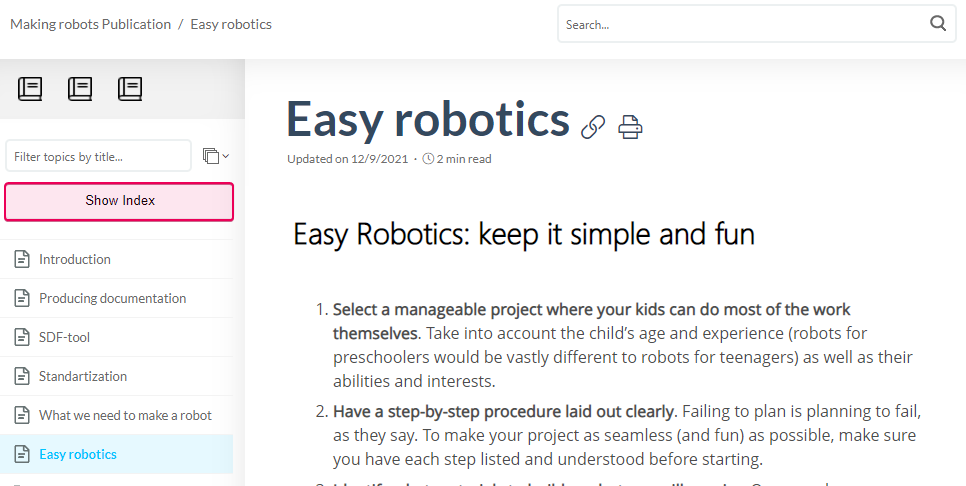
Task: Click document icon next to SDF-tool
Action: pyautogui.click(x=22, y=338)
